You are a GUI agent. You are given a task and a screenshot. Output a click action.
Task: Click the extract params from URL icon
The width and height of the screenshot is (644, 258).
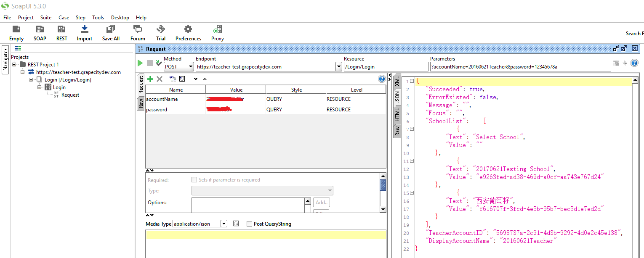173,79
